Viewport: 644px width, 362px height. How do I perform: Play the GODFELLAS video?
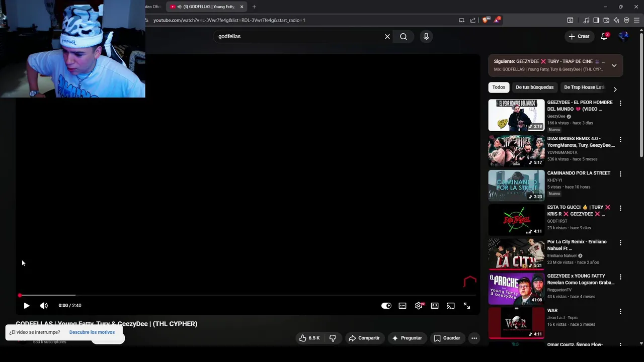point(27,306)
